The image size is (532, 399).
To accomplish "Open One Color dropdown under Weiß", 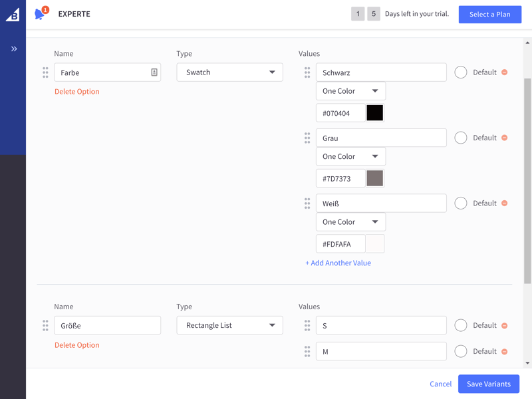I will (x=351, y=222).
